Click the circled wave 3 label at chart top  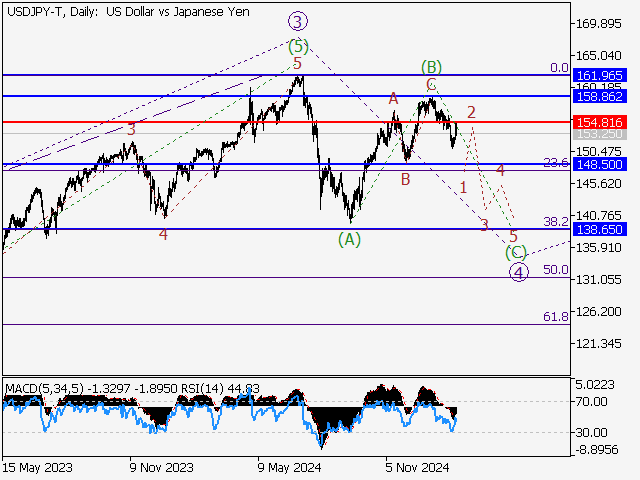297,20
